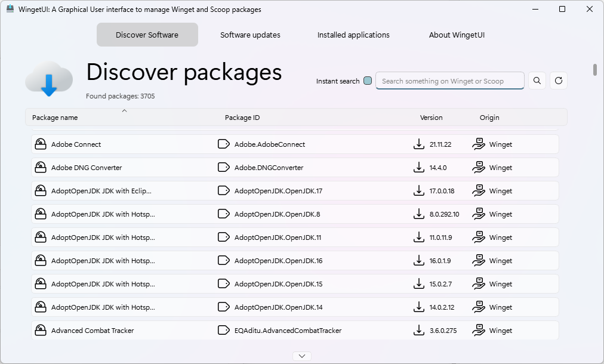Click the package icon beside Adobe Connect

click(x=41, y=144)
